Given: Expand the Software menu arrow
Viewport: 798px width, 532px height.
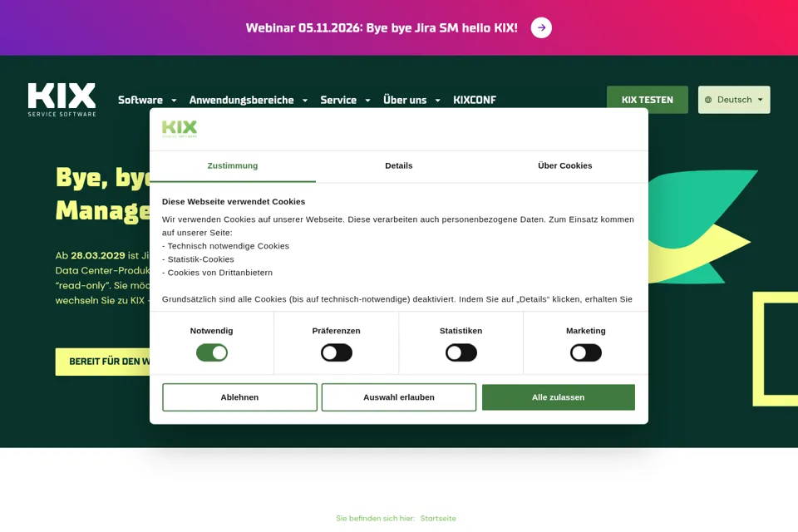Looking at the screenshot, I should pos(174,101).
